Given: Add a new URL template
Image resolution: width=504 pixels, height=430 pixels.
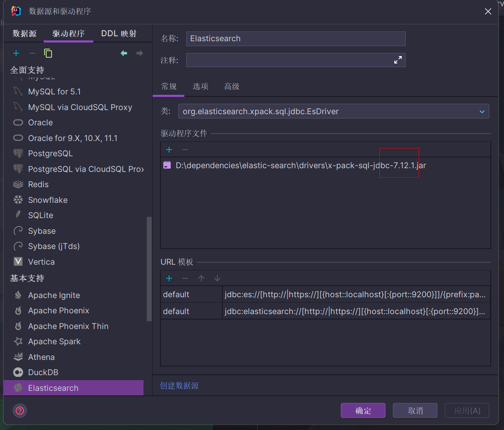Looking at the screenshot, I should pos(169,278).
